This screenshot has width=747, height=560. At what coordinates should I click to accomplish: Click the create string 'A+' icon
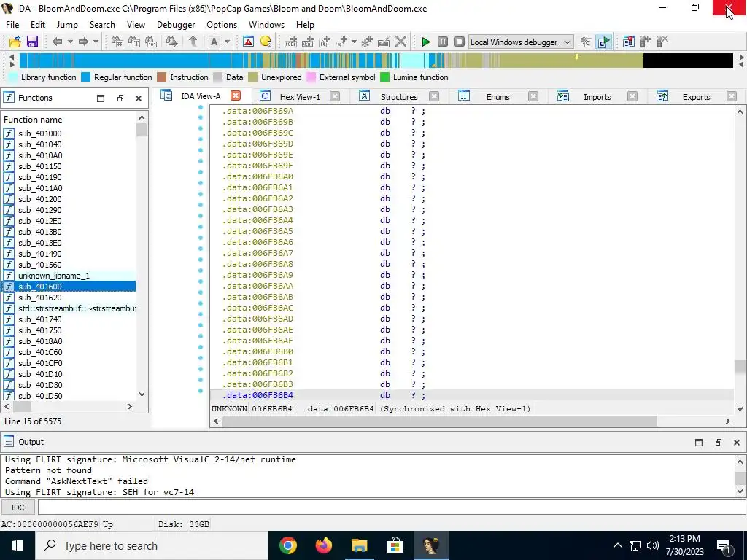325,42
